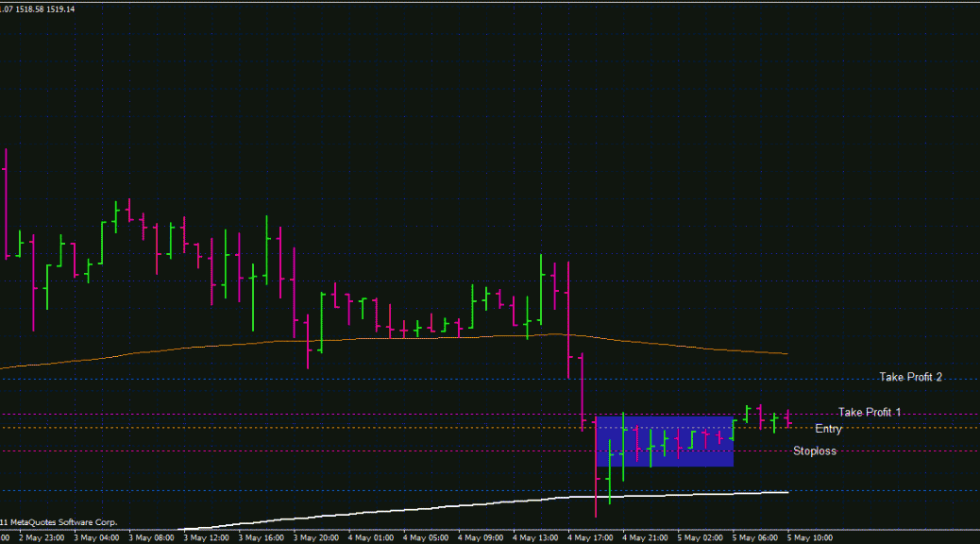The height and width of the screenshot is (544, 980).
Task: Click the 5 May 06:00 time label
Action: tap(755, 537)
